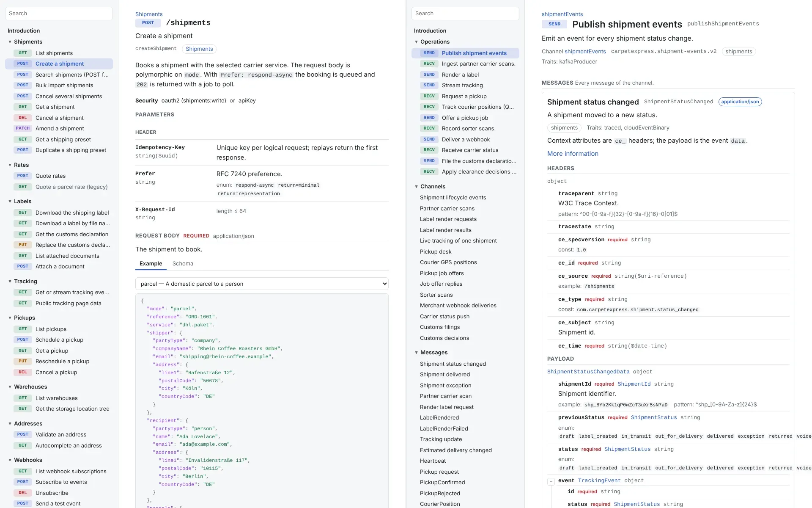Open the deprecated Quote a parcel rate entry
Screen dimensions: 812x508
pos(59,187)
